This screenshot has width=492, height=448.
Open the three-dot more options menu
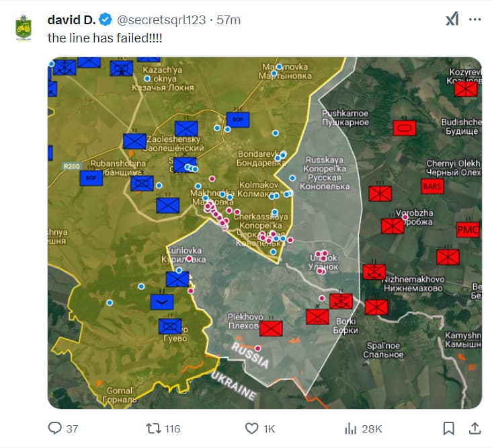tap(475, 20)
